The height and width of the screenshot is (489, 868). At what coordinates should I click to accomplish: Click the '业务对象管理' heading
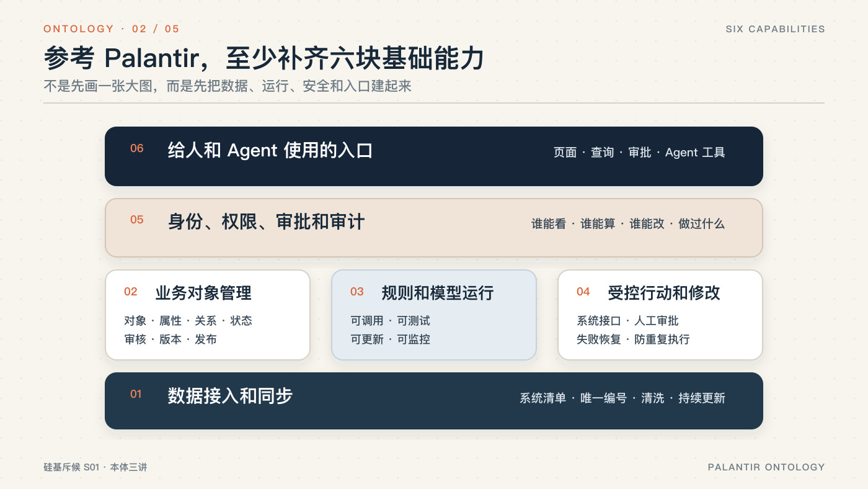(x=203, y=293)
